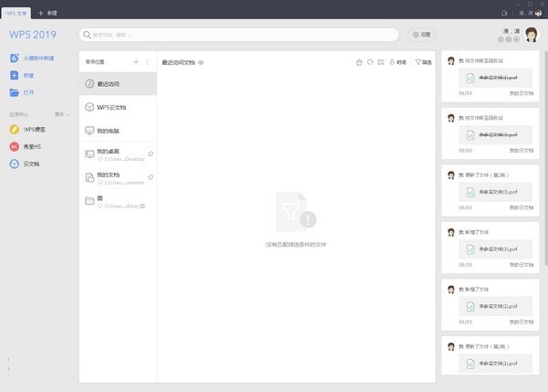
Task: Expand 更多 beside 应用中心
Action: tap(61, 114)
